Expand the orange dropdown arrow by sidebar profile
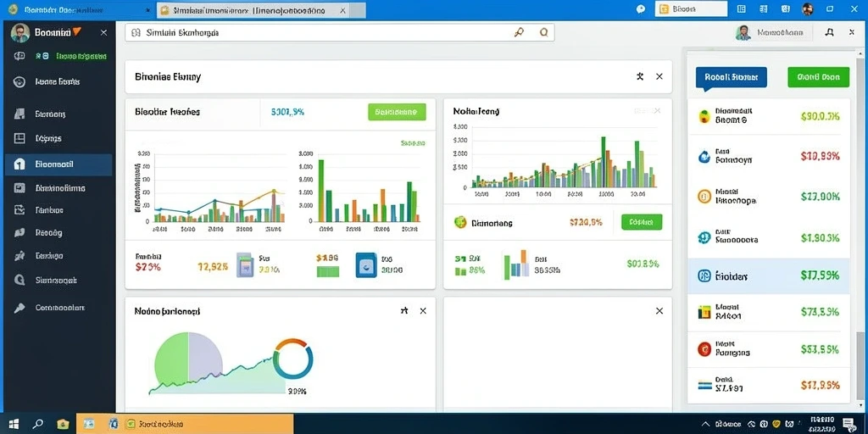The width and height of the screenshot is (868, 434). 77,32
